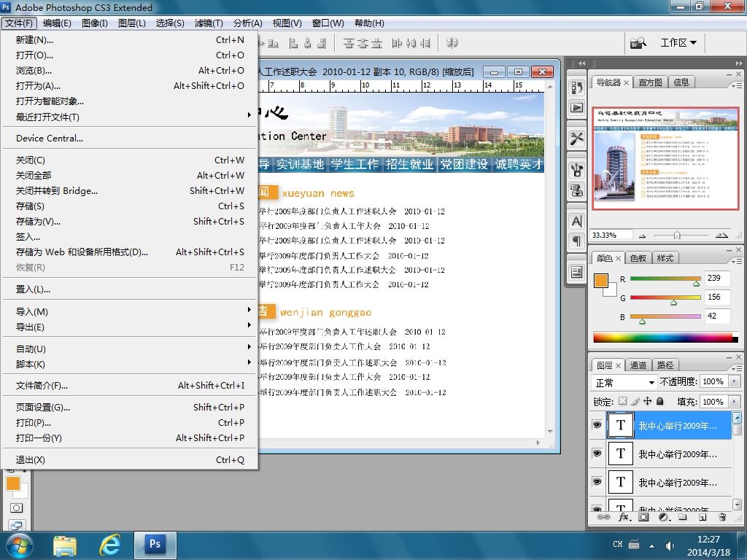Choose 页面设置 from the File menu
747x560 pixels.
click(x=130, y=408)
